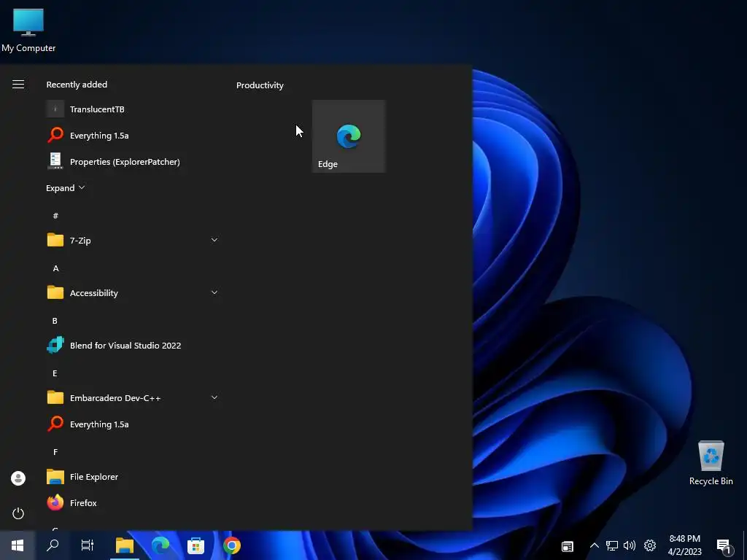Open taskbar Search

pos(53,545)
